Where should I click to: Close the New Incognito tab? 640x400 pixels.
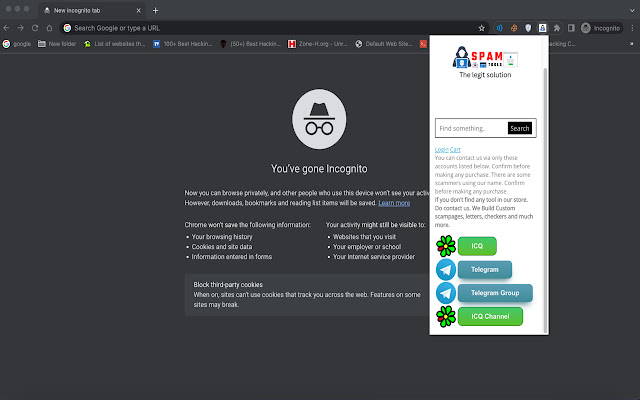(x=138, y=10)
